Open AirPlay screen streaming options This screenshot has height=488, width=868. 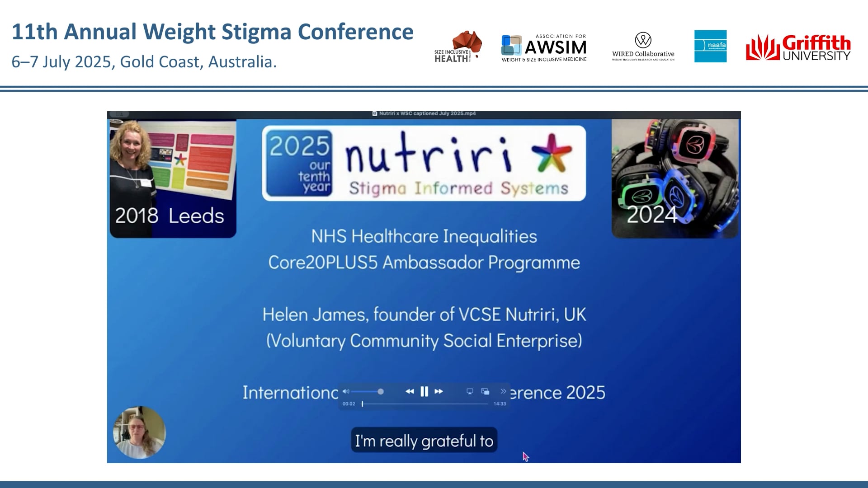pyautogui.click(x=469, y=392)
